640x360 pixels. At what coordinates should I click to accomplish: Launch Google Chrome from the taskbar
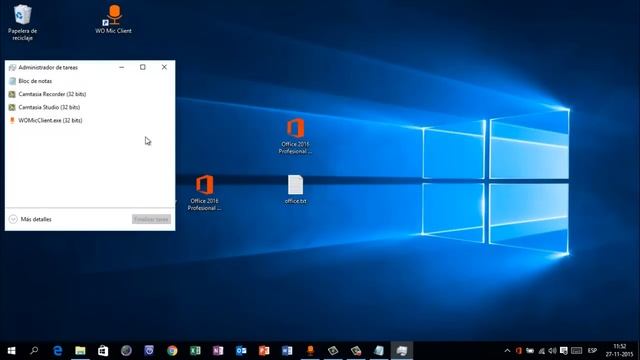172,351
